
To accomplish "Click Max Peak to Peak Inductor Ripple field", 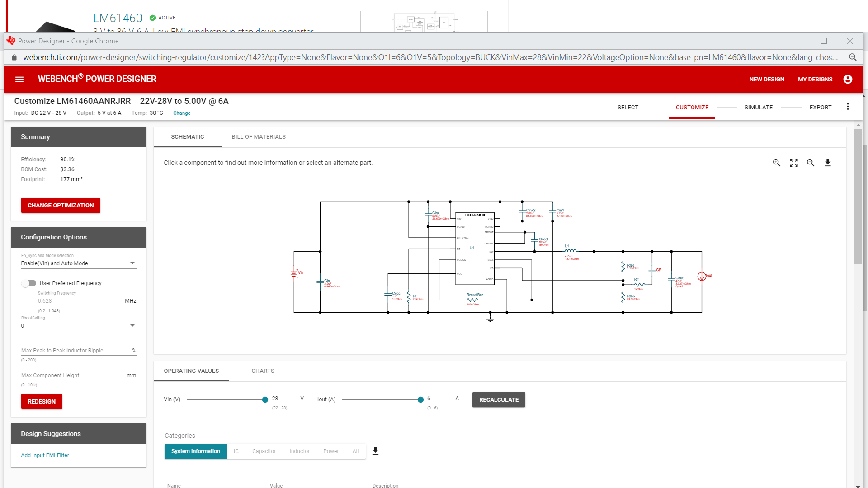I will coord(79,351).
